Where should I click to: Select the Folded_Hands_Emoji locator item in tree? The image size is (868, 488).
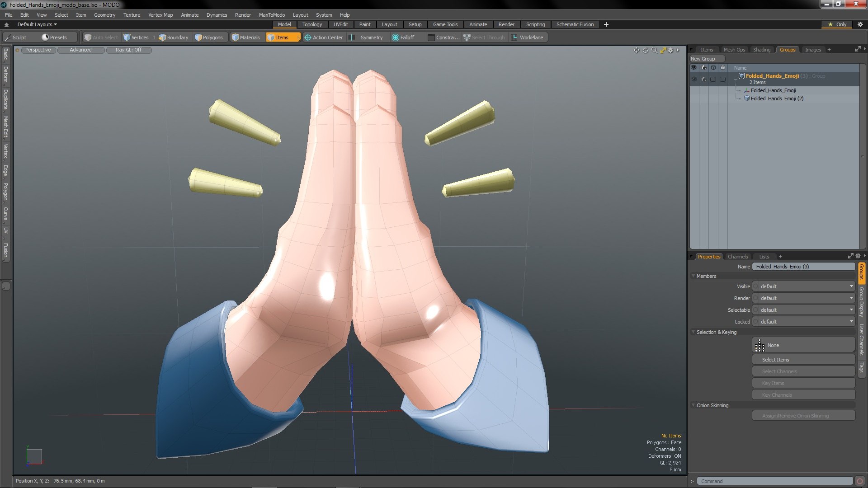click(773, 90)
